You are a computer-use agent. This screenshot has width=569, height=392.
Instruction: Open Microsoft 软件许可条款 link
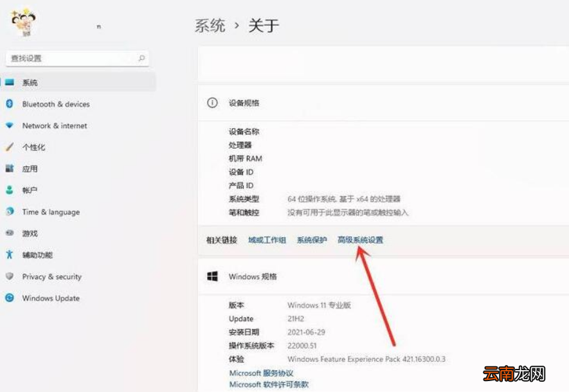(269, 384)
